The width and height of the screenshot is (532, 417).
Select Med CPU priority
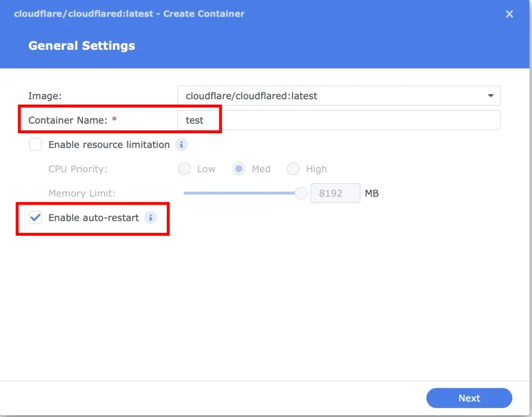pyautogui.click(x=239, y=169)
